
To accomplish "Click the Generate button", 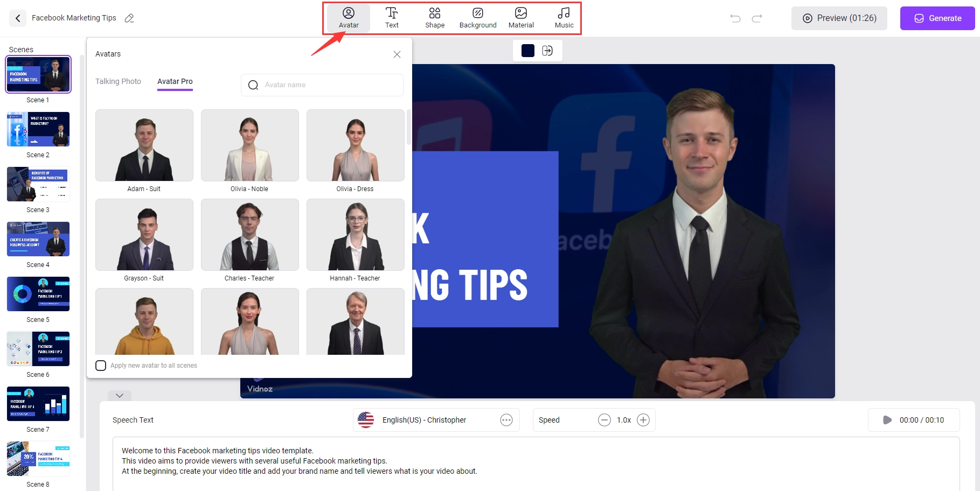I will pos(937,18).
